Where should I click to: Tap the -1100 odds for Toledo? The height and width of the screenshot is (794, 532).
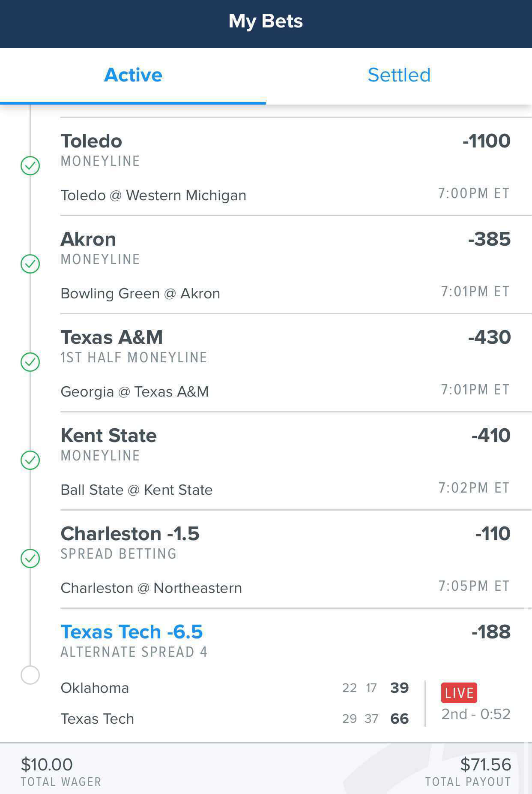486,141
